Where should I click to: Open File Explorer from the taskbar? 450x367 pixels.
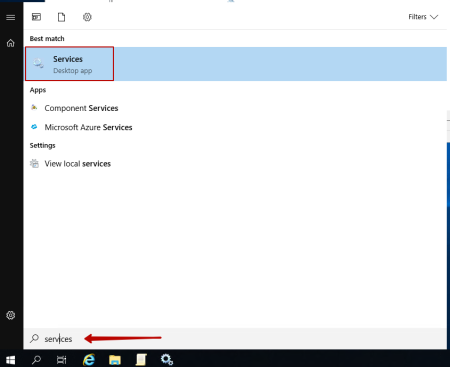[115, 360]
